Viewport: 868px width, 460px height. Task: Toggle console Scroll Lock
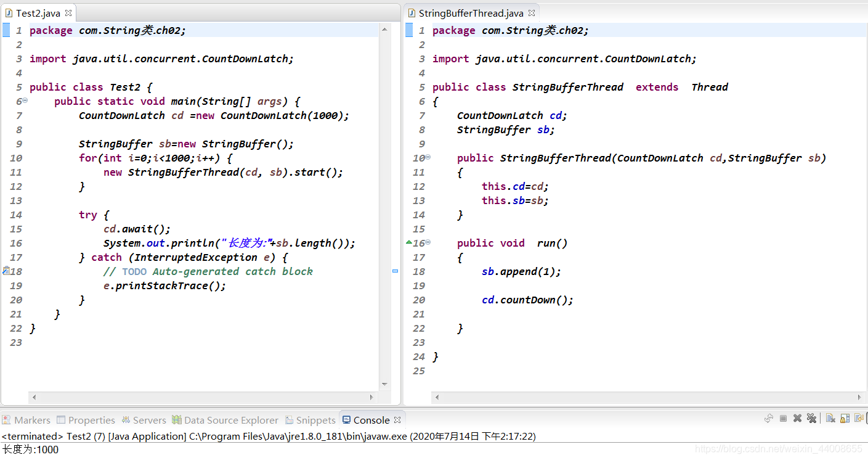point(845,418)
